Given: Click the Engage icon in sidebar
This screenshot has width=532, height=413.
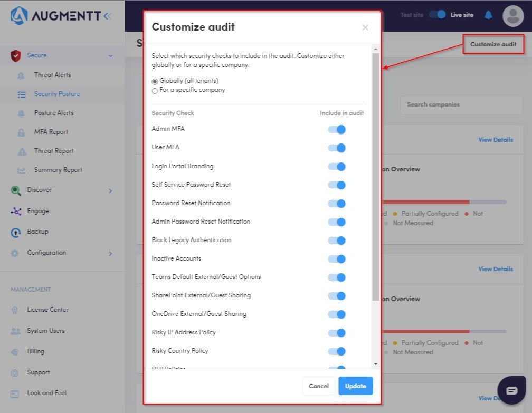Looking at the screenshot, I should click(16, 212).
